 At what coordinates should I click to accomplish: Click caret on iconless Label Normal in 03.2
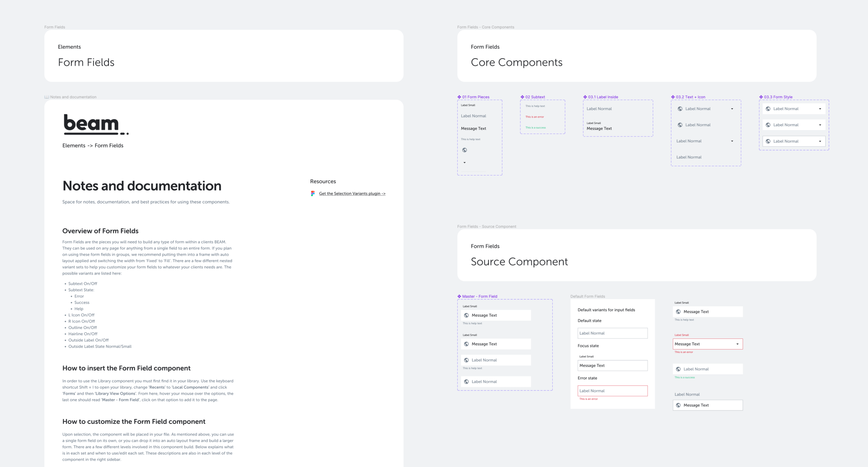732,141
